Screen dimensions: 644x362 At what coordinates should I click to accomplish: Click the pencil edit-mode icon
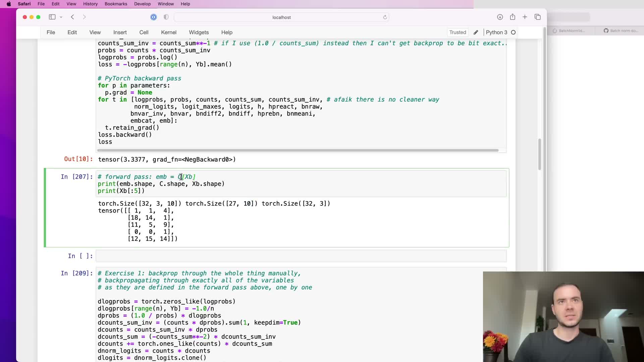[x=476, y=33]
